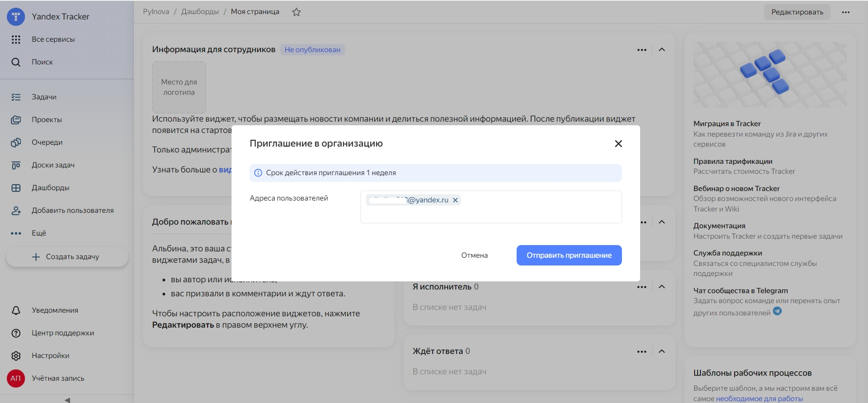Open the Projects icon in sidebar
This screenshot has height=403, width=868.
pyautogui.click(x=16, y=120)
